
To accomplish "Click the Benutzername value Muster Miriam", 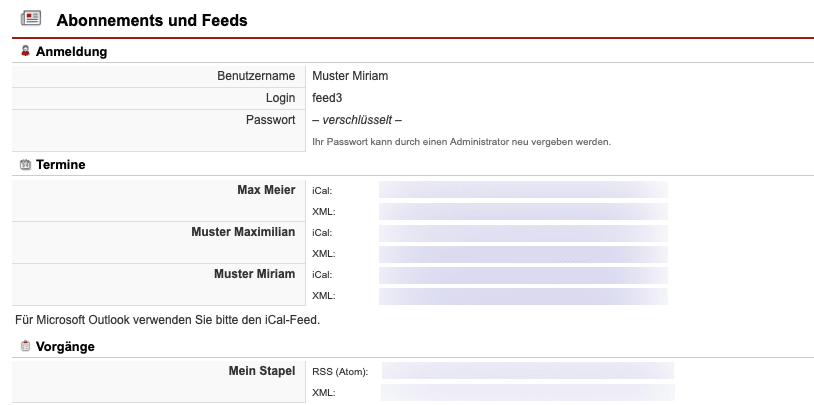I will (x=350, y=75).
